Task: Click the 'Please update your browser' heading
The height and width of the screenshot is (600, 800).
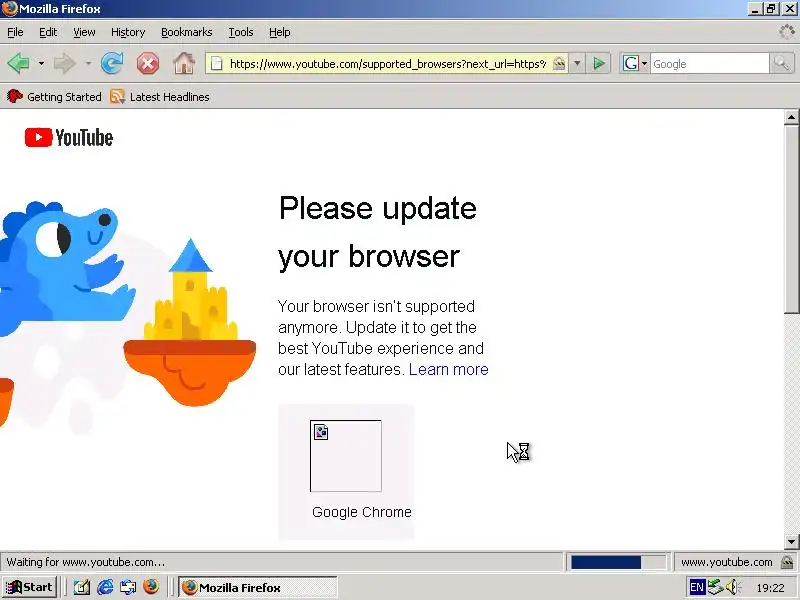Action: pos(378,232)
